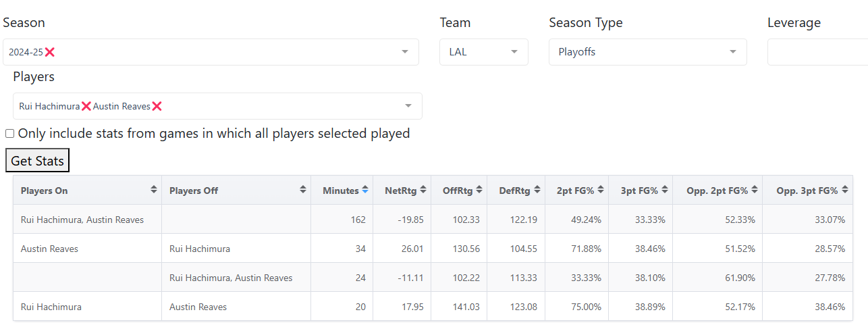Sort table by NetRtg column
The width and height of the screenshot is (868, 327).
tap(423, 191)
